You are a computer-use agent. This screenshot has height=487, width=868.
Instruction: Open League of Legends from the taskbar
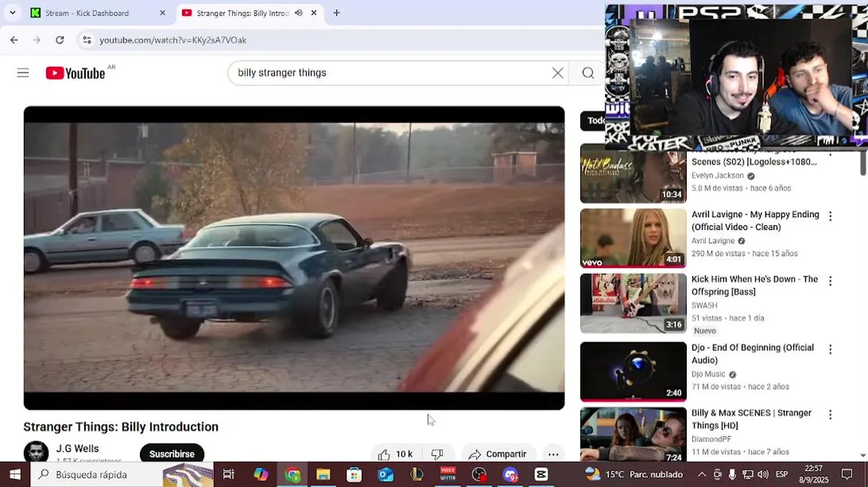pyautogui.click(x=416, y=474)
